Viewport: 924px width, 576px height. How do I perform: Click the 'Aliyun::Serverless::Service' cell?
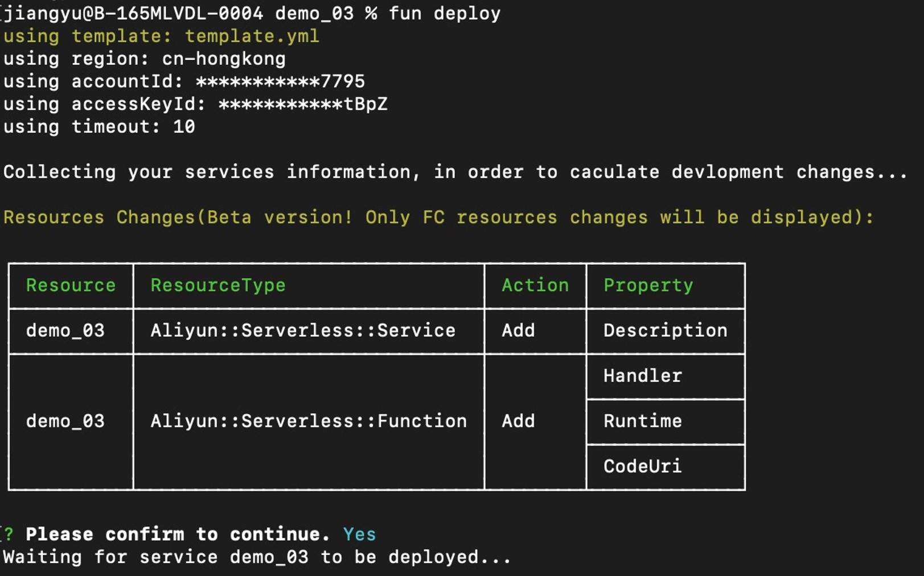coord(303,331)
